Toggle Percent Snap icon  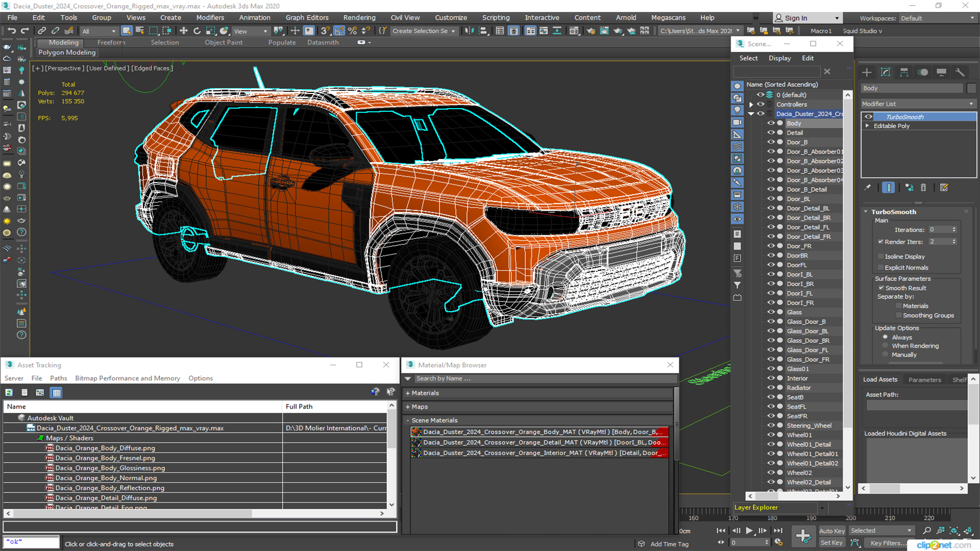[352, 31]
